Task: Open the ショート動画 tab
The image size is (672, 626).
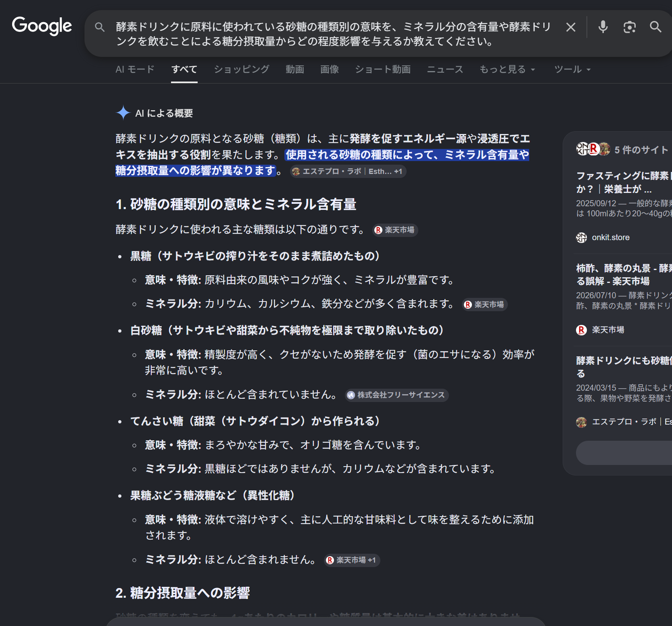Action: point(382,69)
